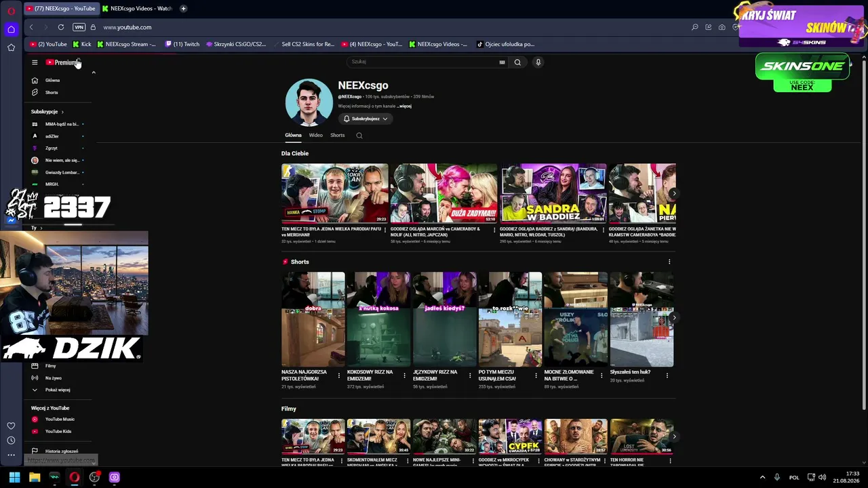Open the Subskrybujesz dropdown button
868x488 pixels.
[366, 119]
